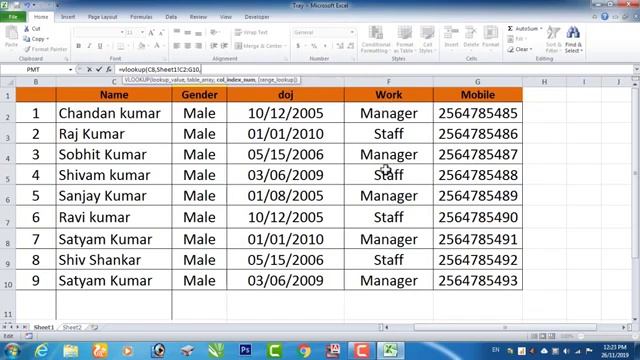Toggle Underline formatting
This screenshot has width=640, height=360.
(100, 46)
